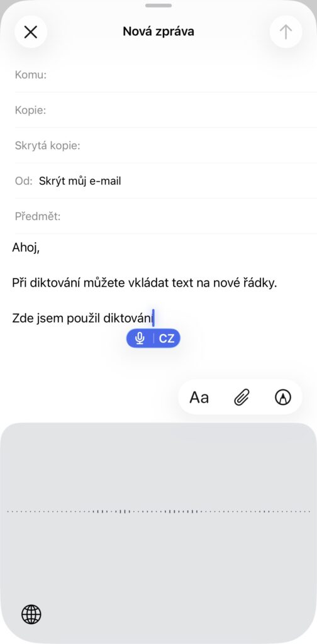
Task: Open the markup pen tool
Action: [x=283, y=397]
